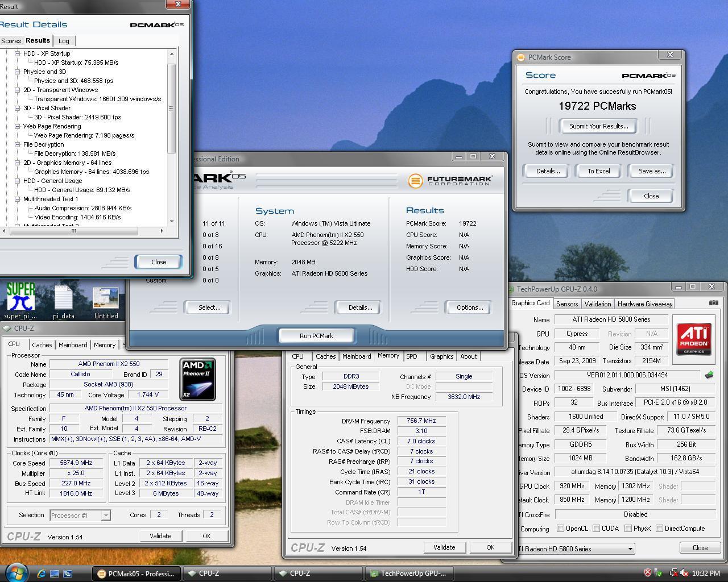Click the To Excel button
The height and width of the screenshot is (582, 728).
[598, 171]
